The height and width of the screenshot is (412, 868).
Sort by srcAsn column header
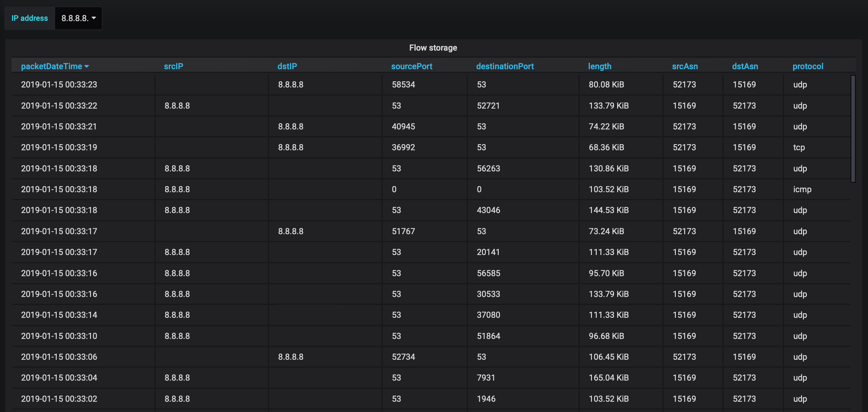(684, 66)
